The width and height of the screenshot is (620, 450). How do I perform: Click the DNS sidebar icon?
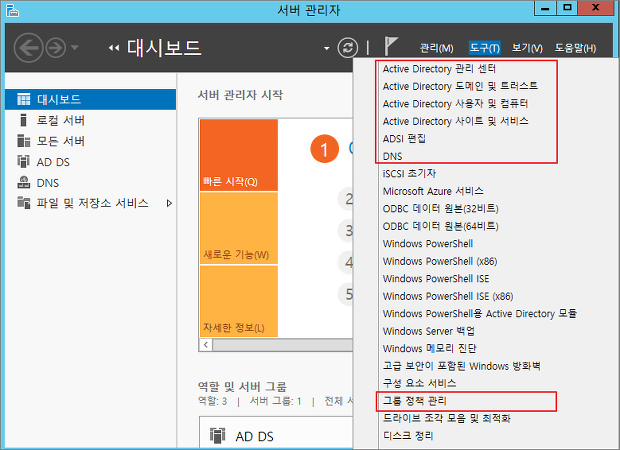click(24, 182)
